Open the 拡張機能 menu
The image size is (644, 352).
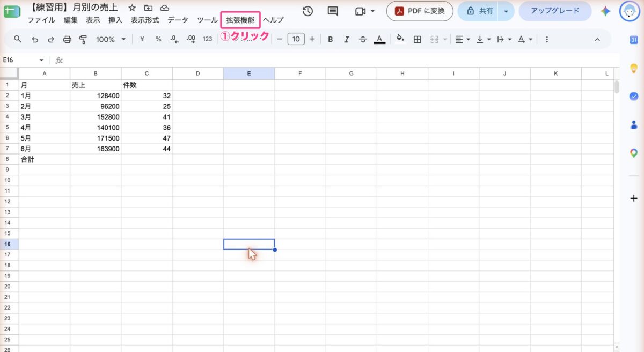(240, 20)
